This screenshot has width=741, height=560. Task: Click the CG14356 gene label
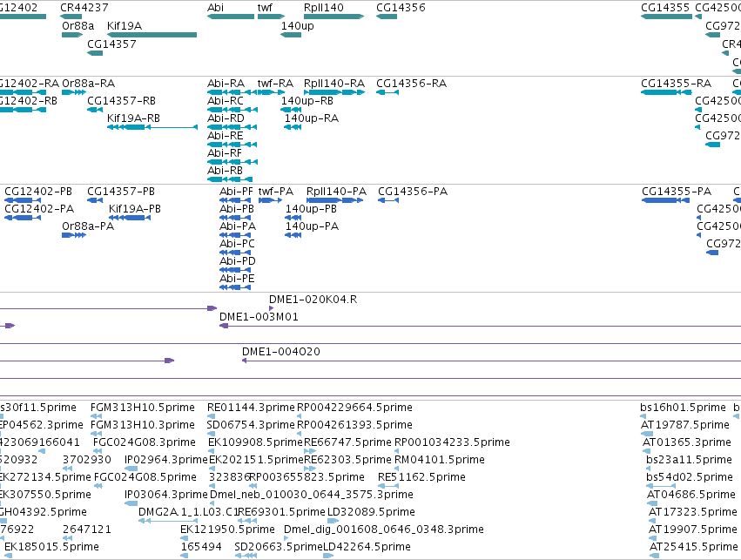(401, 8)
